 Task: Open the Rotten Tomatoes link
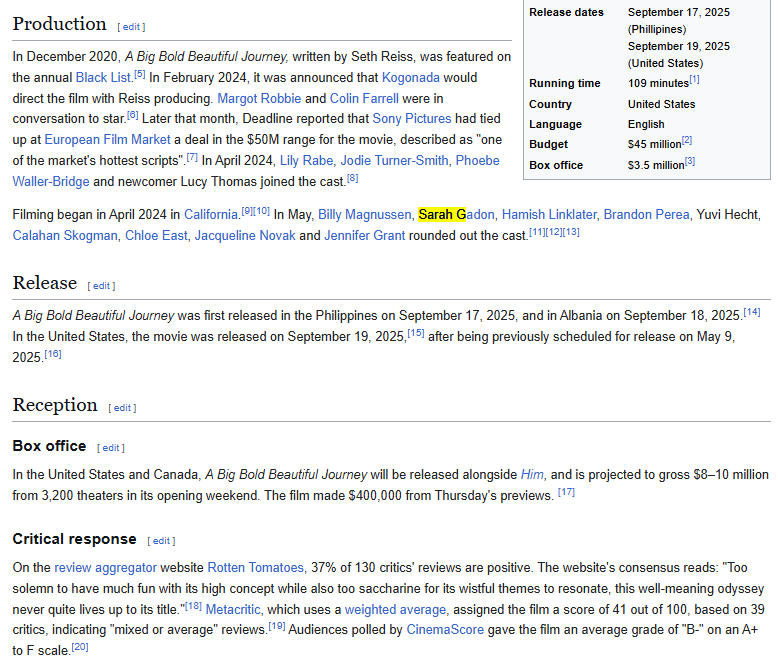255,568
